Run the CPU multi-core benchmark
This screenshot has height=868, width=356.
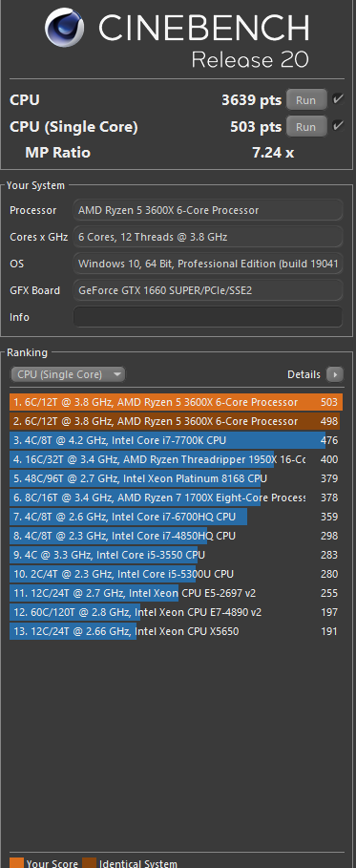coord(306,100)
